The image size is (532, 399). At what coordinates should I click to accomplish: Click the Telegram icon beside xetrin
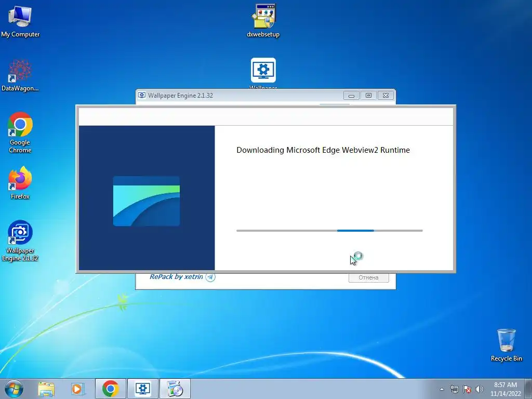[210, 277]
